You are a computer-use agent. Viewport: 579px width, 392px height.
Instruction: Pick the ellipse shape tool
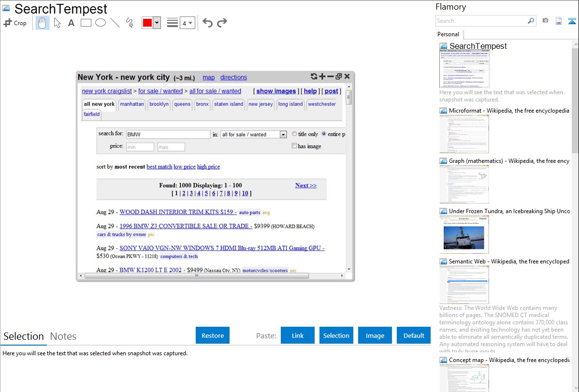click(101, 23)
